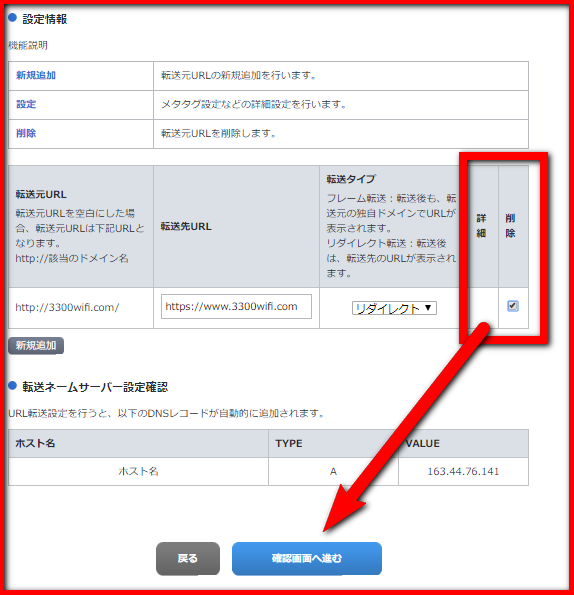Click text 転送元URLを削除します。

point(219,133)
